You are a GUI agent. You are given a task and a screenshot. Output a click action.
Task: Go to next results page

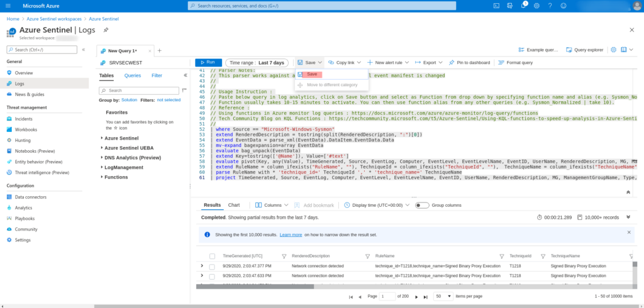click(x=416, y=297)
